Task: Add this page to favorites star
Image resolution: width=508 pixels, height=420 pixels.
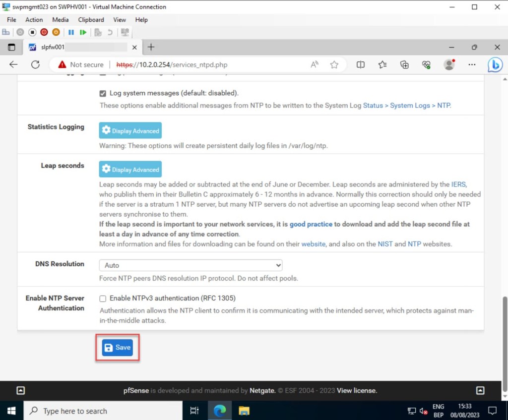Action: [x=334, y=64]
